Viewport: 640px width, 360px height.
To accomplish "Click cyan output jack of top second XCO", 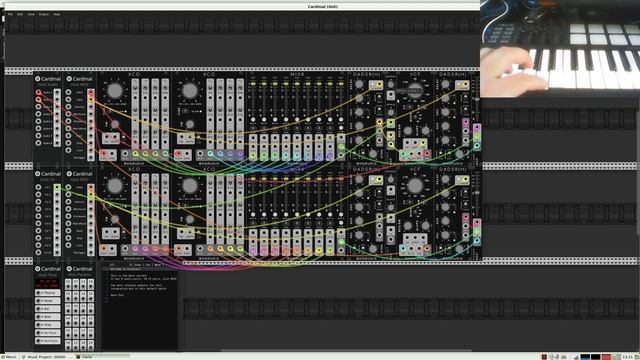I will 210,154.
